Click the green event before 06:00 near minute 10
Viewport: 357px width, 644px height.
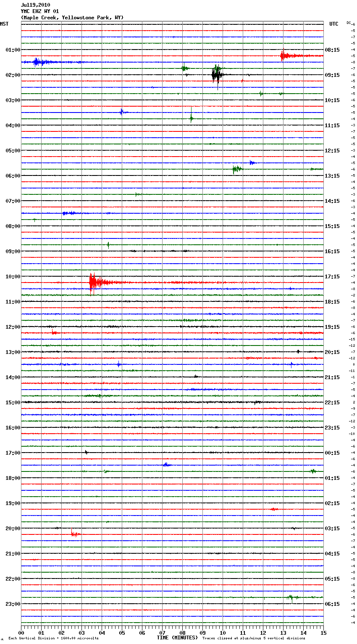(x=237, y=169)
